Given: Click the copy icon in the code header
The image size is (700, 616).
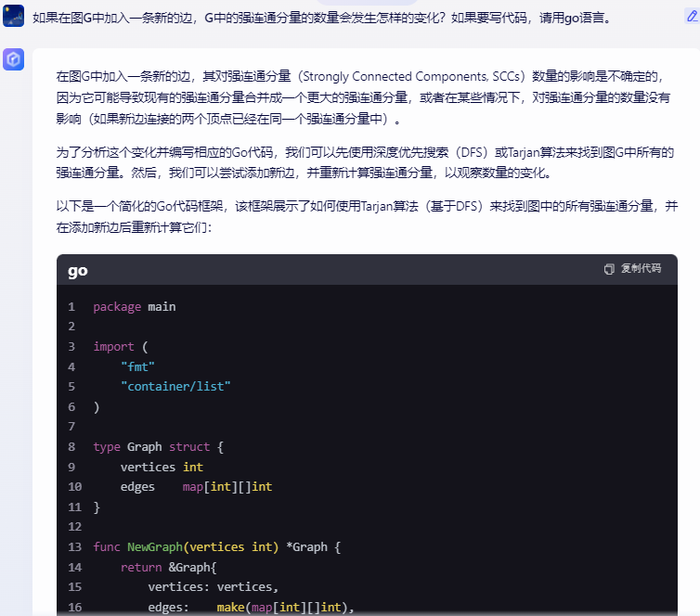Looking at the screenshot, I should pyautogui.click(x=609, y=269).
